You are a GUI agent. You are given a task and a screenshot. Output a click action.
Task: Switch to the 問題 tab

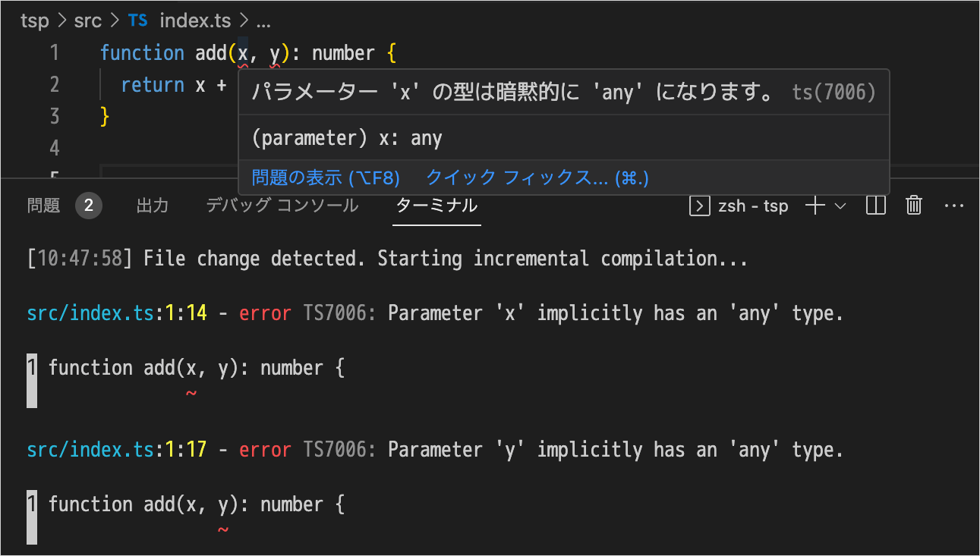(x=43, y=206)
